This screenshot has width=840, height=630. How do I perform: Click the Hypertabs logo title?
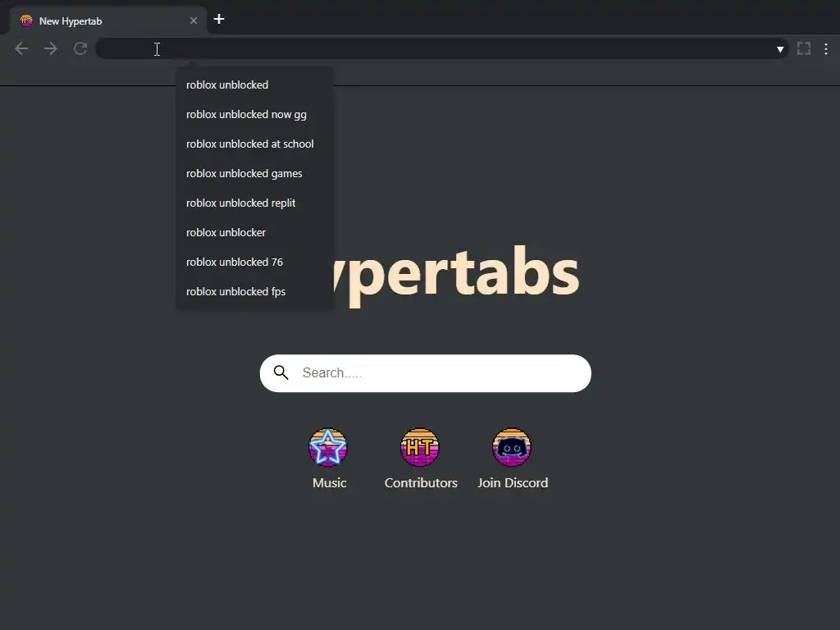(456, 275)
